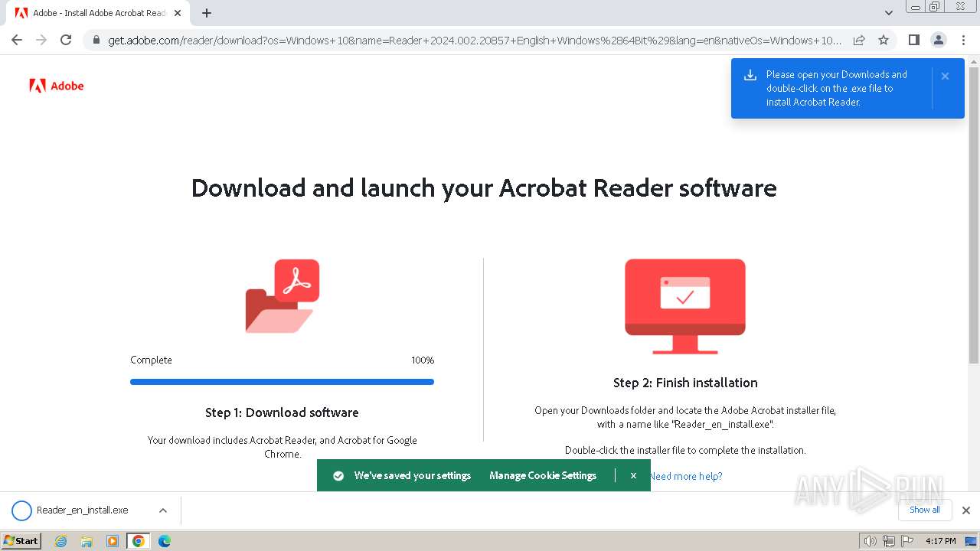Viewport: 980px width, 551px height.
Task: Click the Complete status label
Action: tap(151, 360)
